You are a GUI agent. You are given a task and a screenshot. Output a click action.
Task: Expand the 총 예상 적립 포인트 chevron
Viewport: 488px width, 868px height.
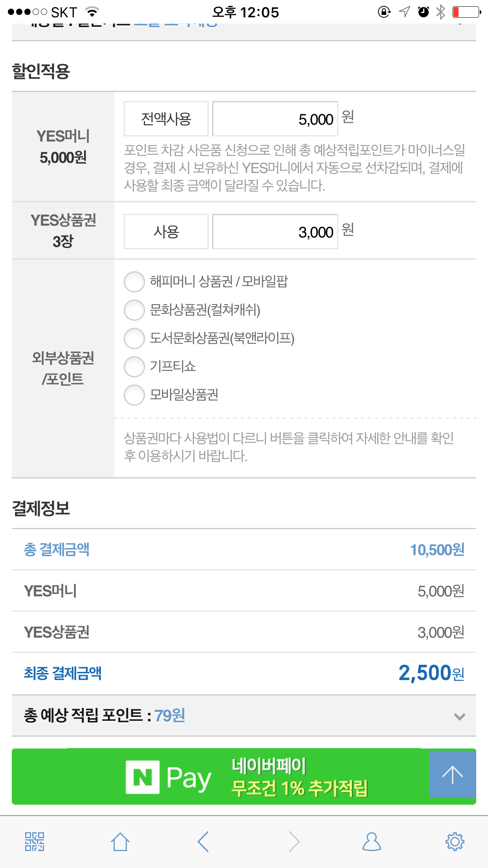pos(459,716)
